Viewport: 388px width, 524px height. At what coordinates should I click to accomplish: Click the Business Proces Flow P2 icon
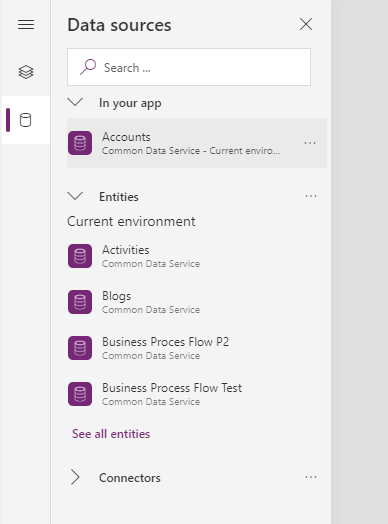coord(80,348)
